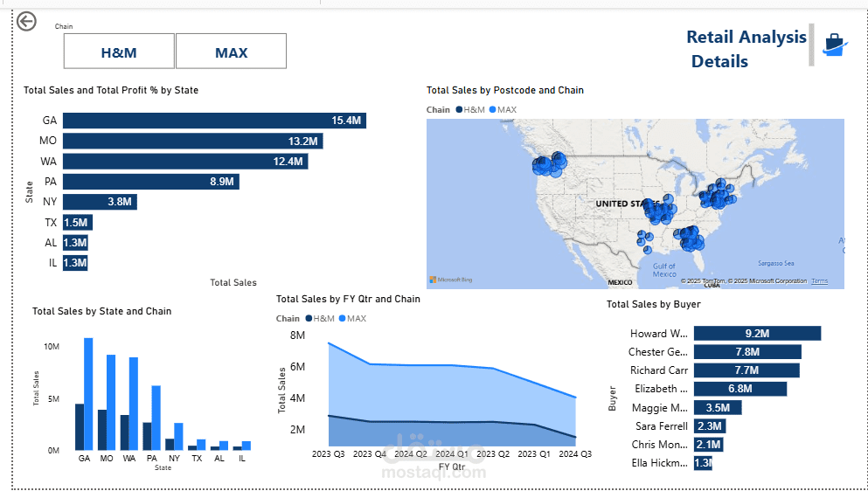Screen dimensions: 868x491
Task: Click the back arrow icon
Action: pos(26,22)
